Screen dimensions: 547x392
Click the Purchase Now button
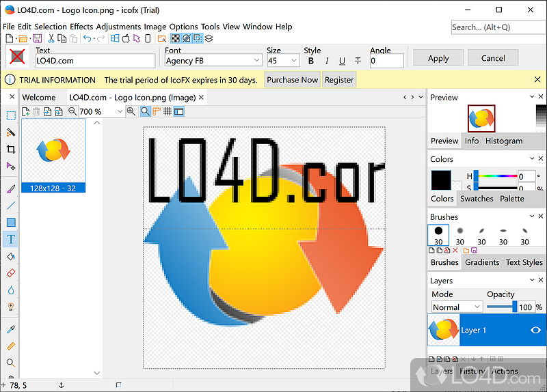(x=293, y=80)
